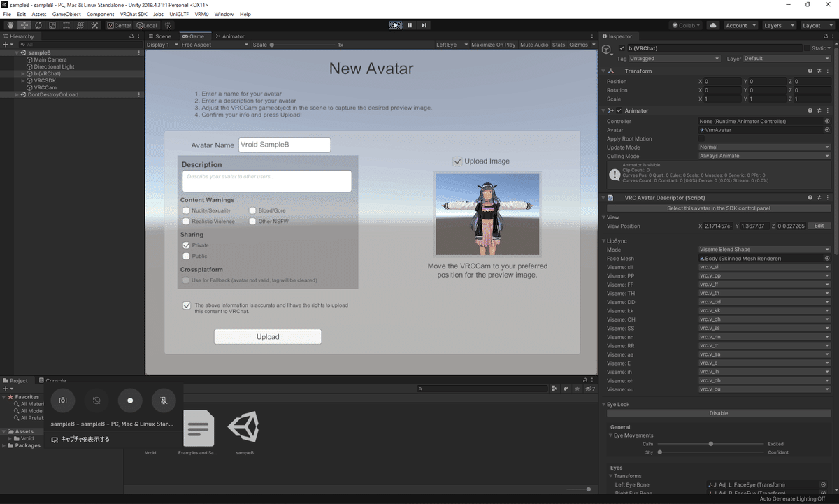Open sampleB scene options menu
This screenshot has width=839, height=504.
tap(139, 52)
